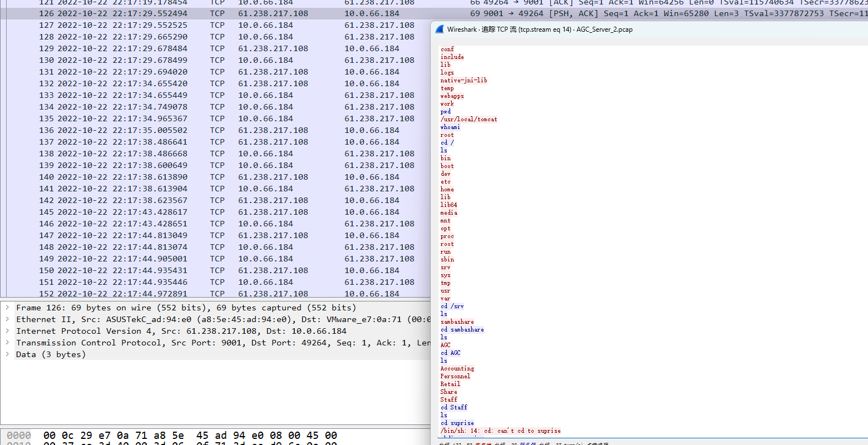Click the 'proc' line in stream
Image resolution: width=868 pixels, height=445 pixels.
coord(447,236)
